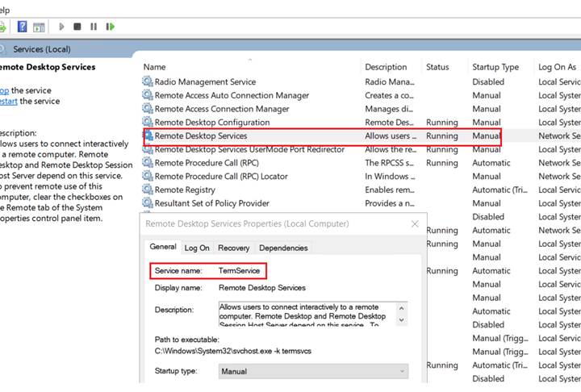Click the gear icon of Remote Access Auto Connection Manager
581x392 pixels.
[x=148, y=95]
